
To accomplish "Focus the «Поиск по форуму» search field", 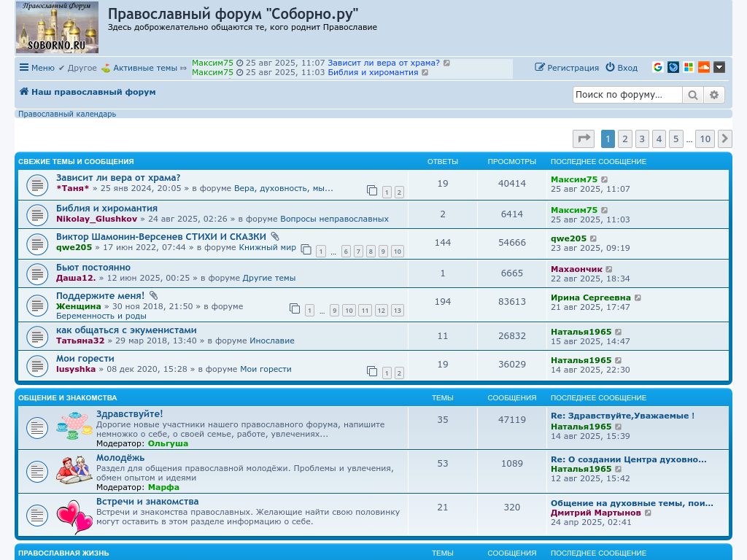I will click(x=627, y=95).
